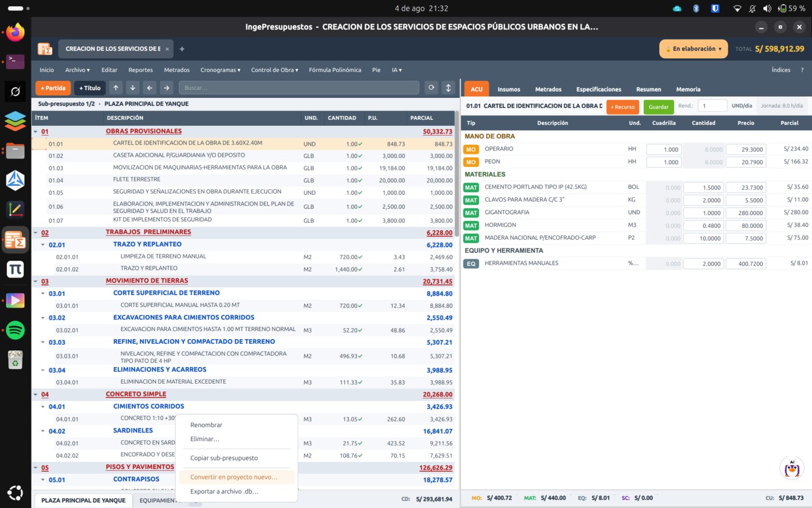
Task: Open the Fórmula Polinómica menu
Action: pos(335,70)
